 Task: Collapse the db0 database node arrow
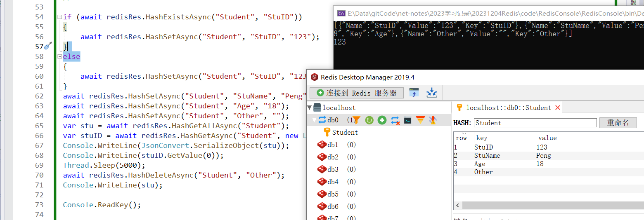coord(315,120)
